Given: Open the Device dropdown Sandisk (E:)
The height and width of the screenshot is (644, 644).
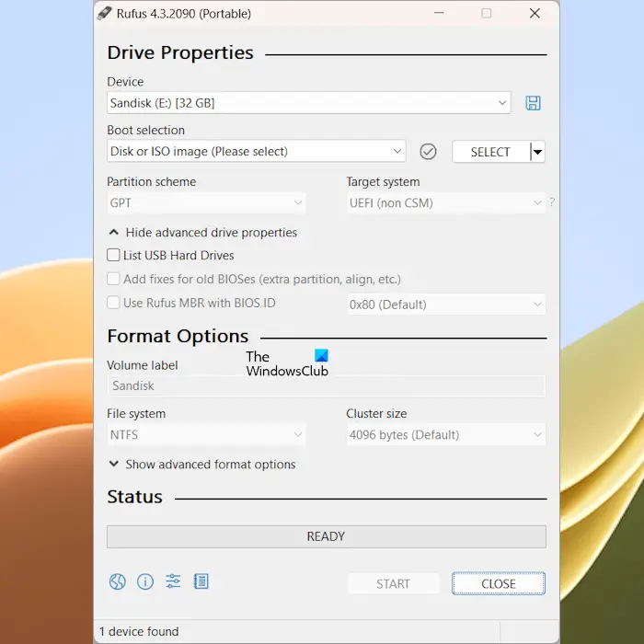Looking at the screenshot, I should 309,103.
